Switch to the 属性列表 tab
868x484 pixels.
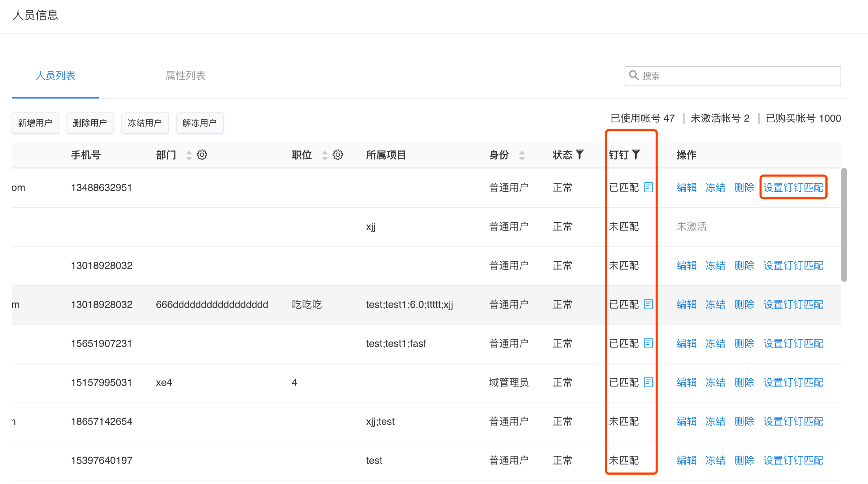tap(185, 76)
